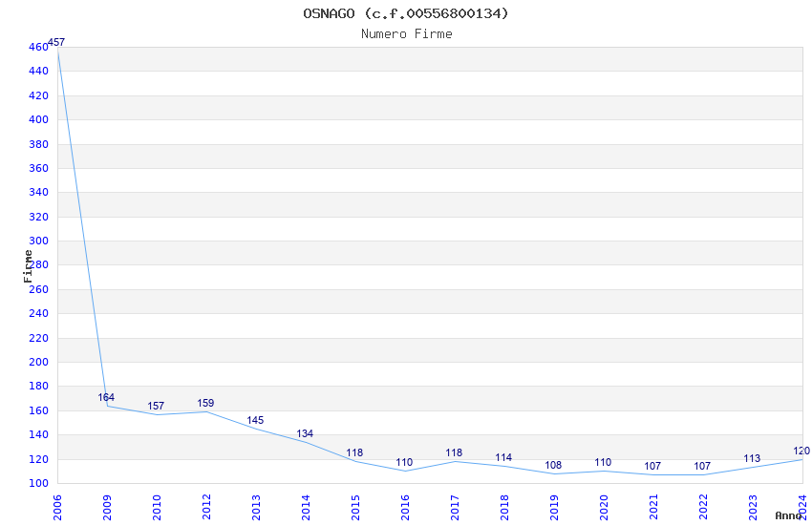Click the 145 data label for 2013
Viewport: 812px width, 525px height.
[x=255, y=421]
